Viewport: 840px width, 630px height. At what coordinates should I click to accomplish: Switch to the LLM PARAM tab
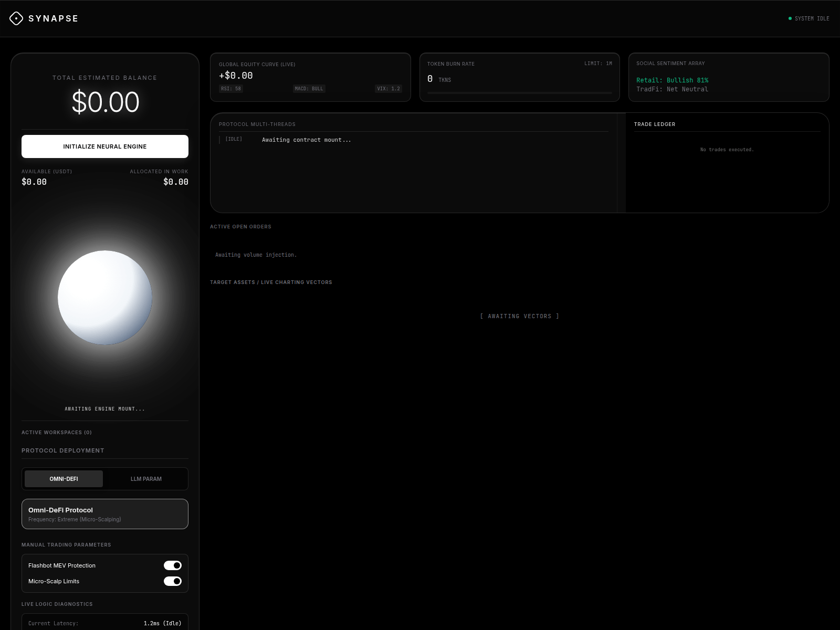pos(146,479)
